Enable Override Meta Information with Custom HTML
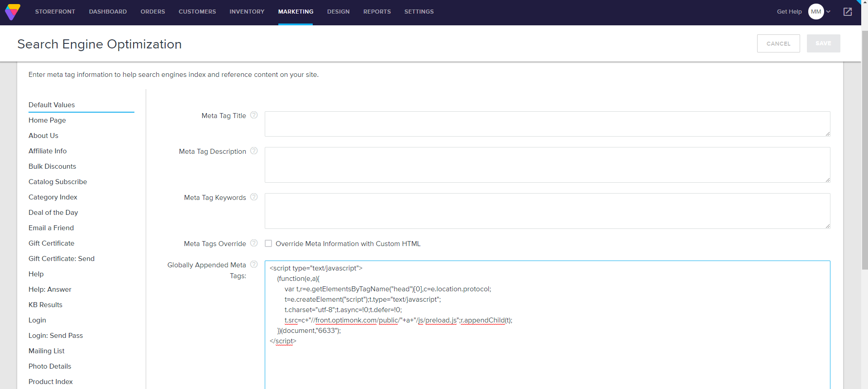Viewport: 868px width, 389px height. coord(268,243)
